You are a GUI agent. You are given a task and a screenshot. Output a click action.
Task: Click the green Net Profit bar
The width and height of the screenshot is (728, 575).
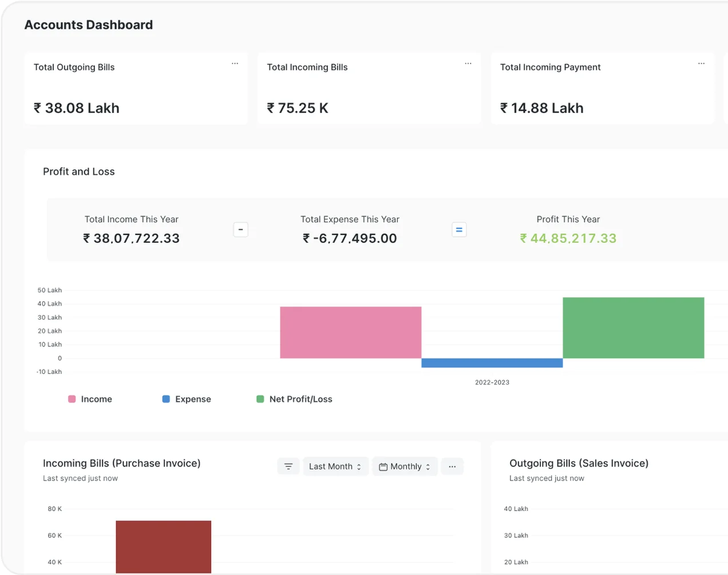point(634,328)
